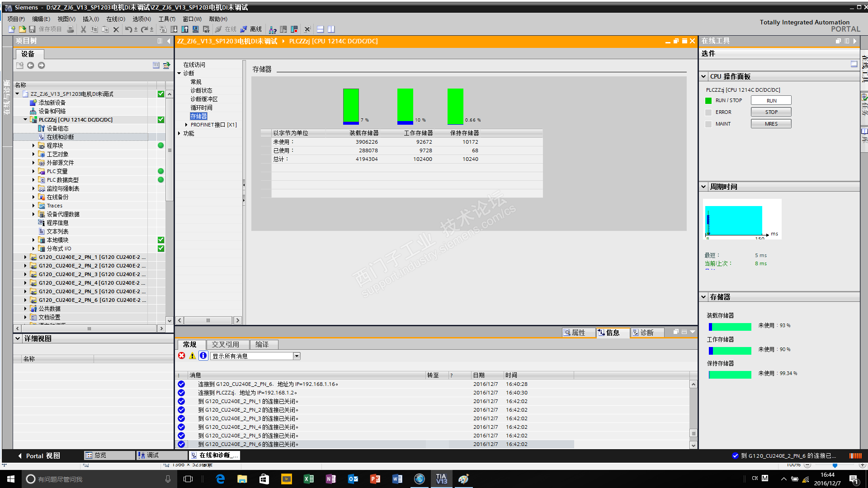Open the 在线(O) menu
The width and height of the screenshot is (868, 488).
[x=115, y=19]
